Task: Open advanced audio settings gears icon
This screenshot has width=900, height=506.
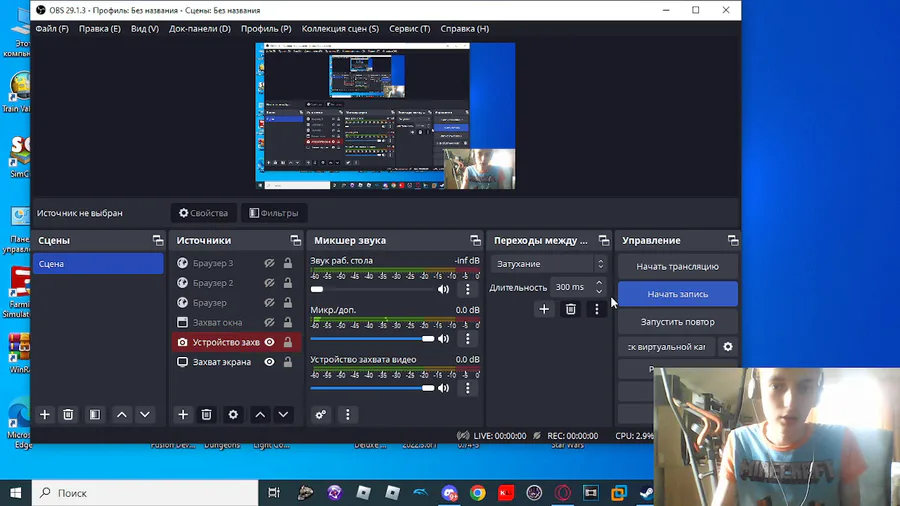Action: [321, 414]
